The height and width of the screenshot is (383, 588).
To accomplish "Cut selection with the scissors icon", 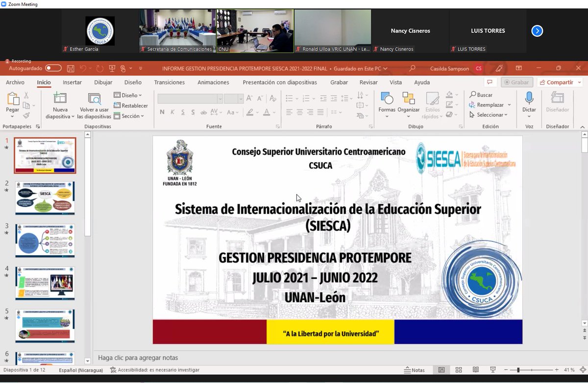I will coord(26,95).
